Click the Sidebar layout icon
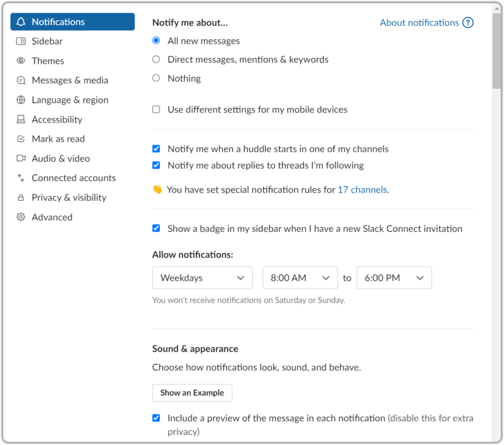The image size is (504, 445). [x=21, y=41]
